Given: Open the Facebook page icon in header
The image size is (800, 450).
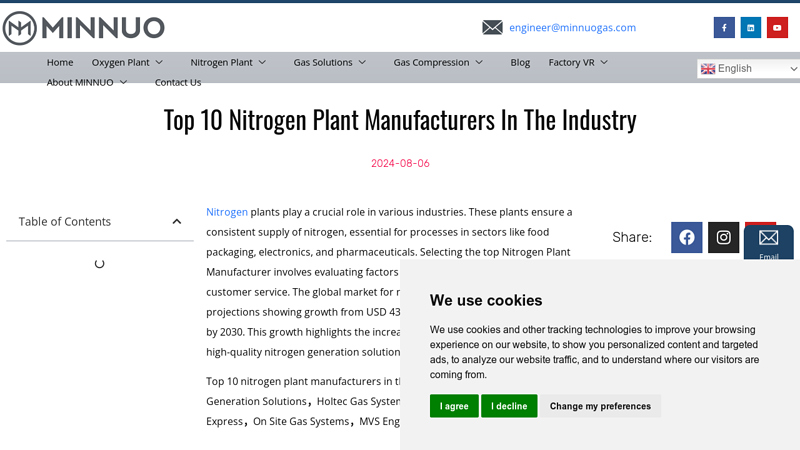Looking at the screenshot, I should pos(724,28).
